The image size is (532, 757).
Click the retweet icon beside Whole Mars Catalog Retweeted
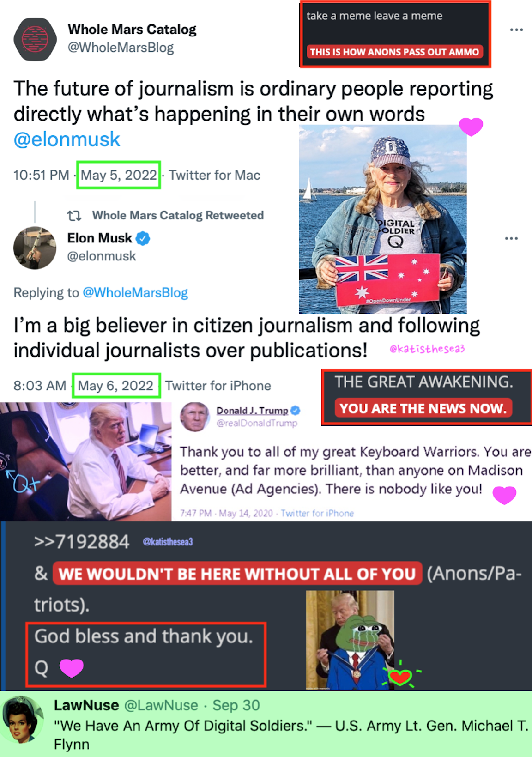(x=74, y=215)
